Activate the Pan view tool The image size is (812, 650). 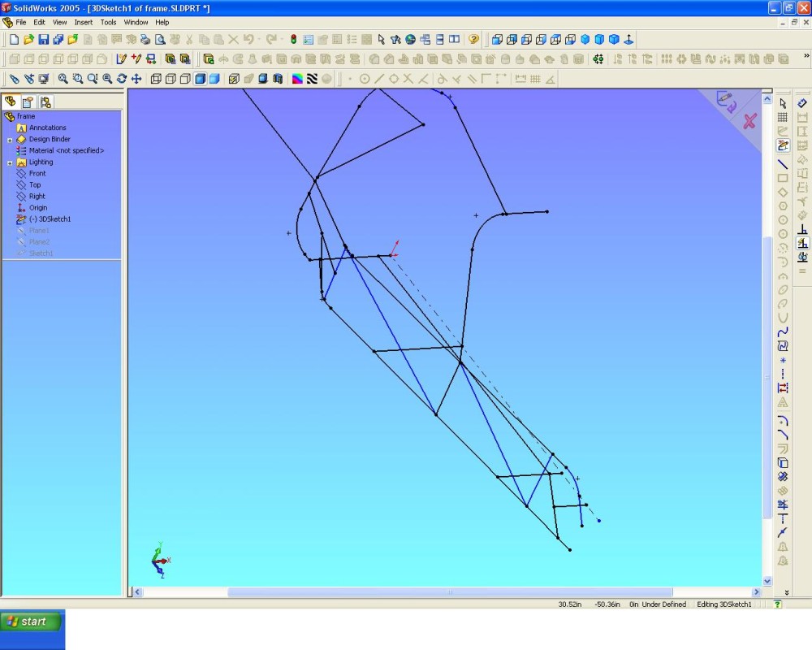[136, 79]
